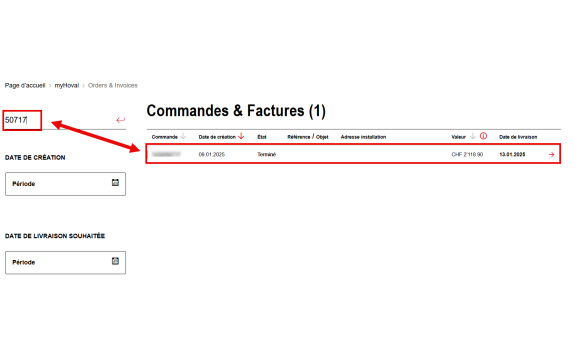Open calendar icon for desired delivery period
580x363 pixels.
click(x=115, y=261)
